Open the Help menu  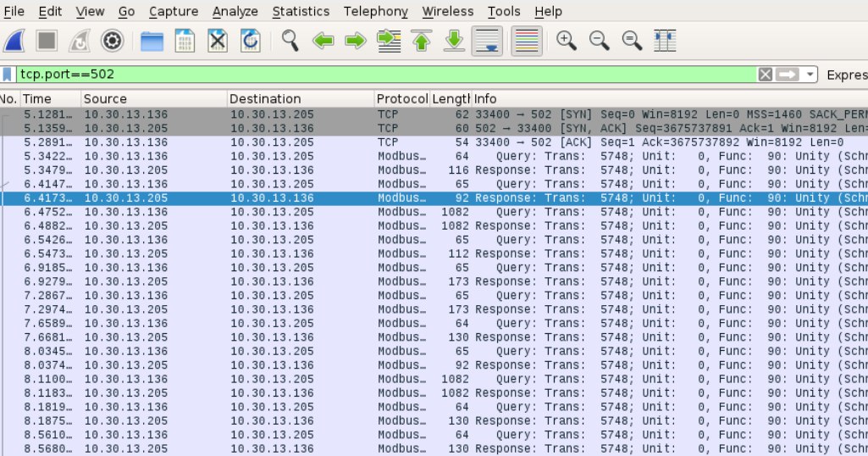548,11
